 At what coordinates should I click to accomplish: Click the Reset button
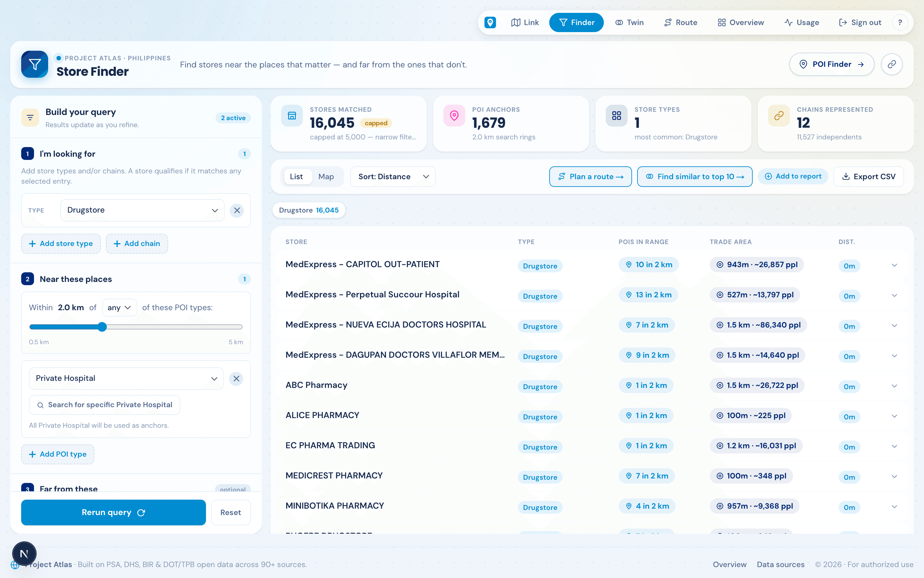click(231, 512)
